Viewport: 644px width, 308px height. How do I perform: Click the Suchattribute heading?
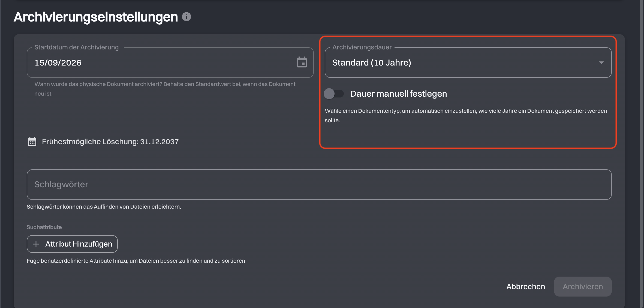point(44,227)
